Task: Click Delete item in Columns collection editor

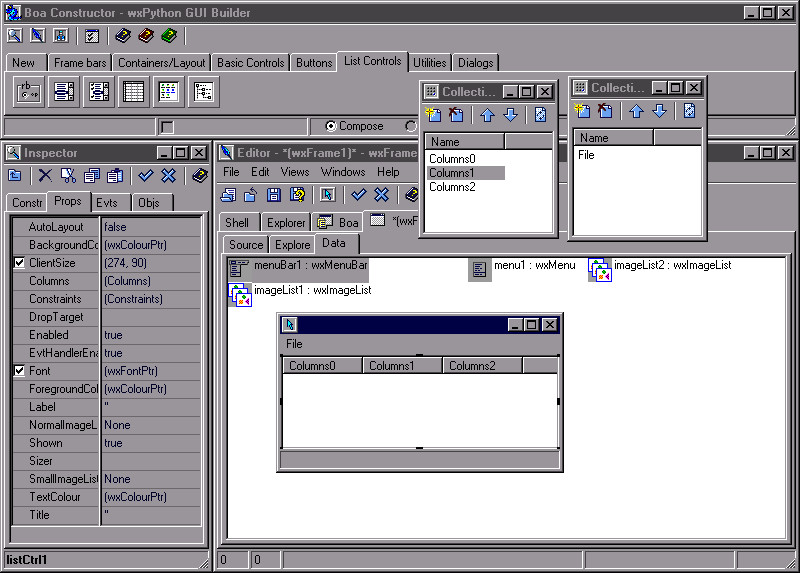Action: [x=456, y=115]
